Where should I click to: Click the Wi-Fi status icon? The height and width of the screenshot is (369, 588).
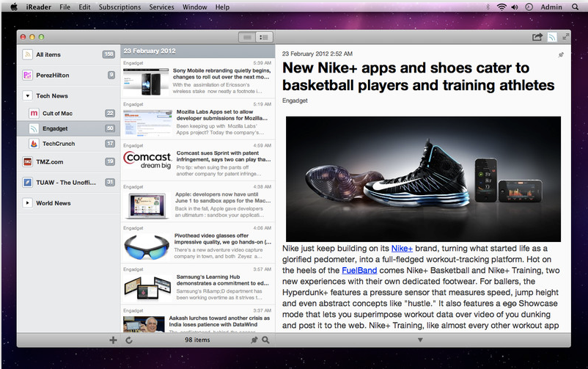tap(501, 7)
